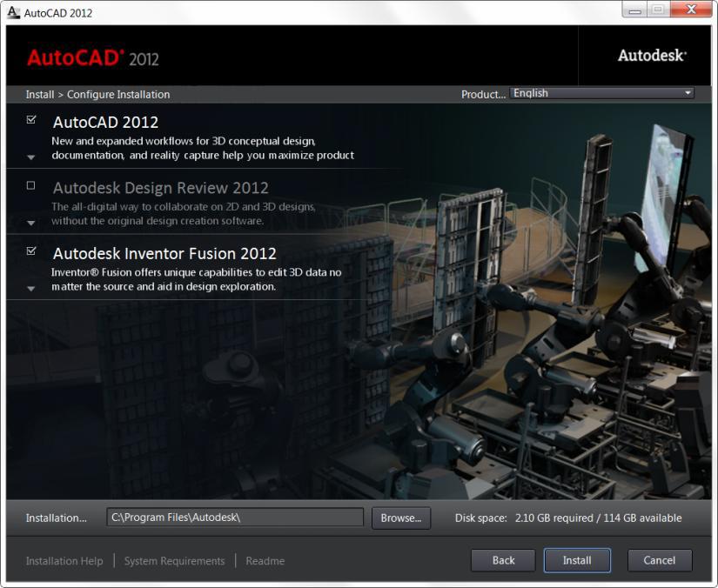Screen dimensions: 718x588
Task: Click Back to return to previous step
Action: tap(503, 560)
